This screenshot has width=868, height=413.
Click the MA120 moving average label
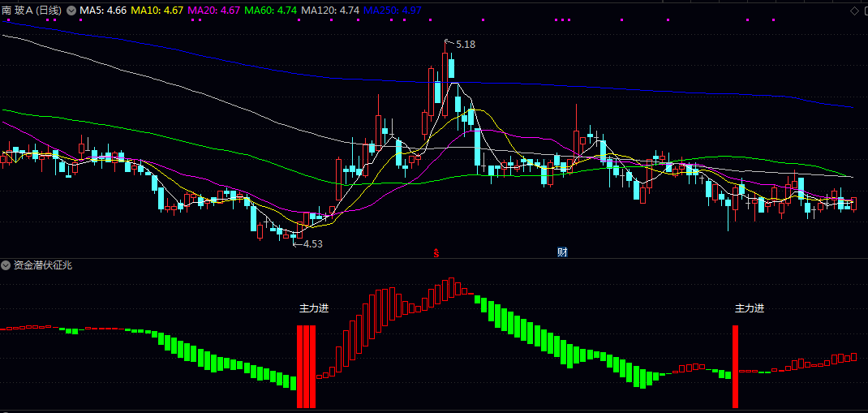[x=329, y=11]
